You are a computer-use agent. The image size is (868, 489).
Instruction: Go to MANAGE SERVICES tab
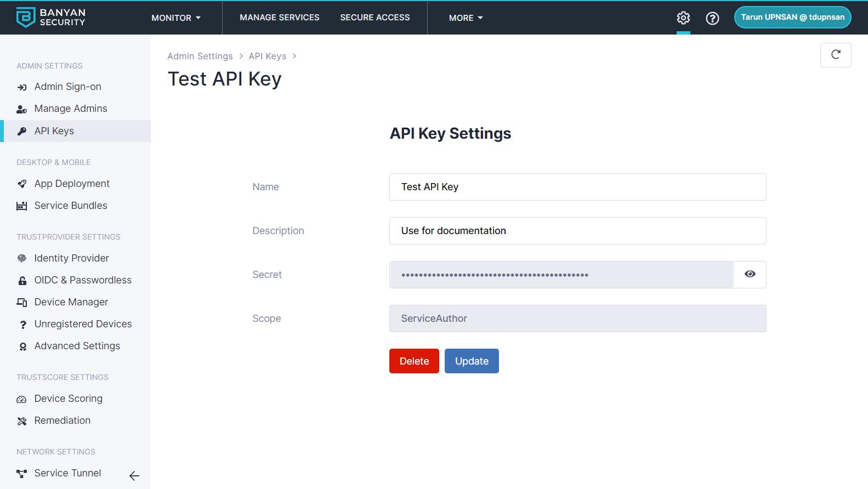click(280, 18)
